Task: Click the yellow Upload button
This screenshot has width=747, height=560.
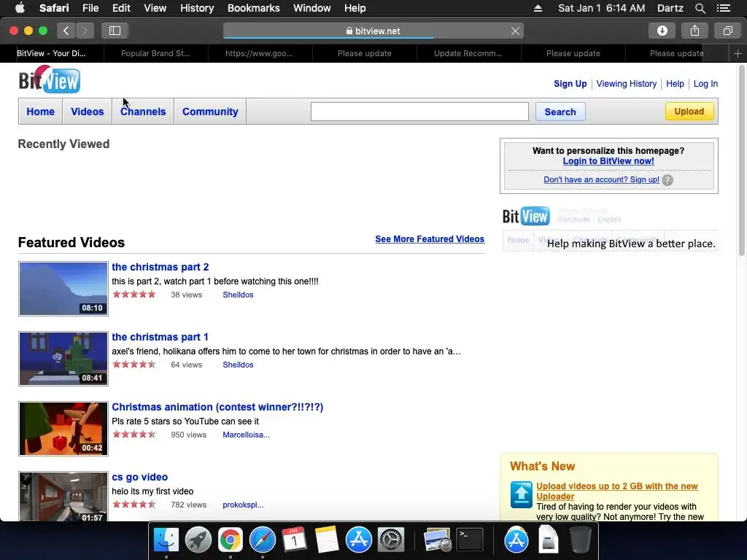Action: coord(689,112)
